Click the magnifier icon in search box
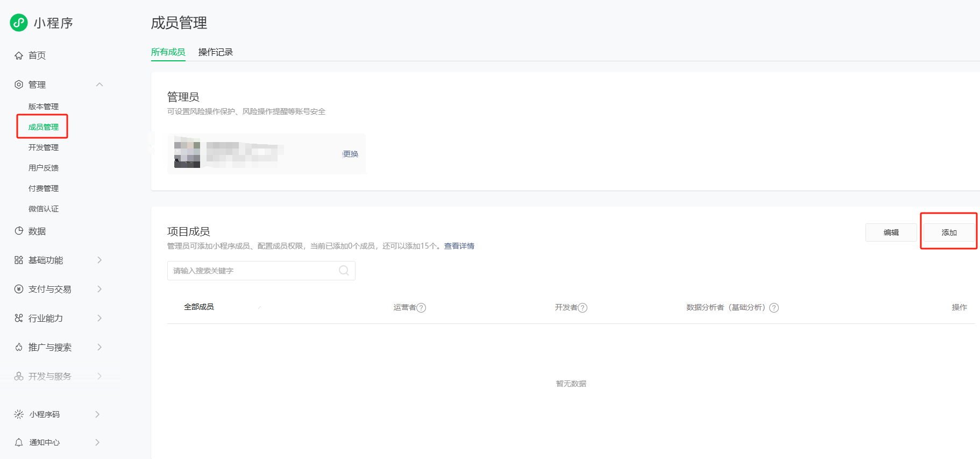 [344, 271]
